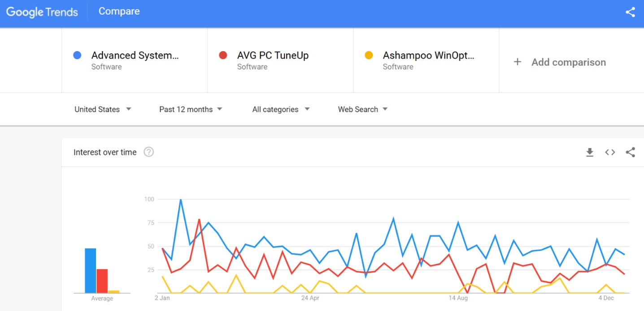The width and height of the screenshot is (644, 311).
Task: Click the blue line peak at 100
Action: 180,200
